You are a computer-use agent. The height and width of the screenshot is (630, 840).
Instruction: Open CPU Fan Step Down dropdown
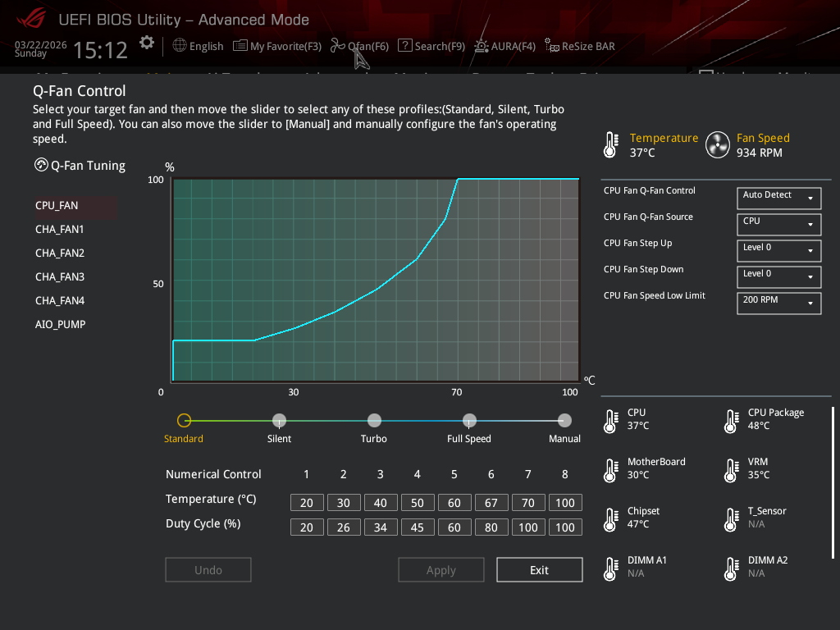coord(779,277)
